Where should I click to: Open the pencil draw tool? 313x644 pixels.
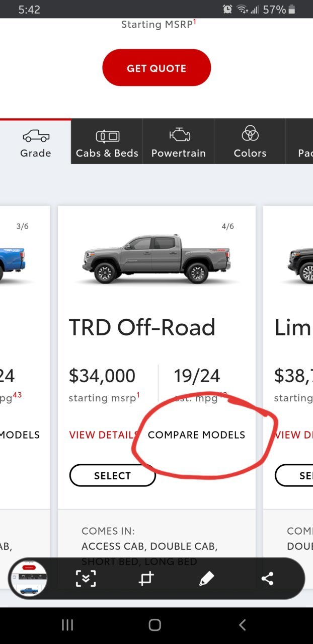click(x=206, y=579)
